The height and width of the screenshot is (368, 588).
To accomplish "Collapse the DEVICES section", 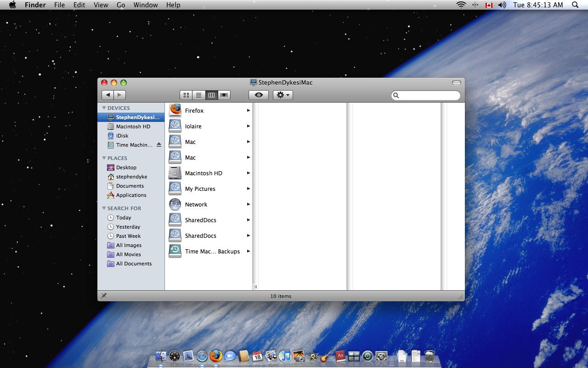I will click(104, 108).
